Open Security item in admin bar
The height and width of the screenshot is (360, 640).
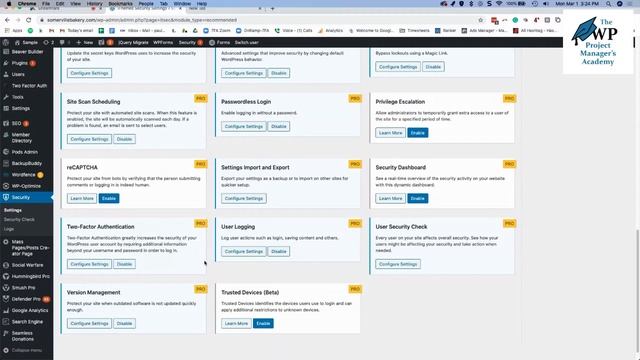coord(191,42)
